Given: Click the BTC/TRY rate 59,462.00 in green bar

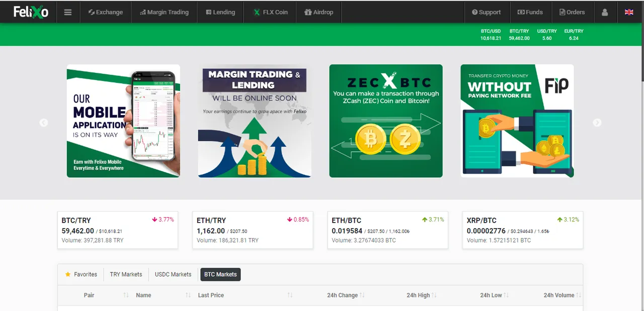Looking at the screenshot, I should click(519, 38).
